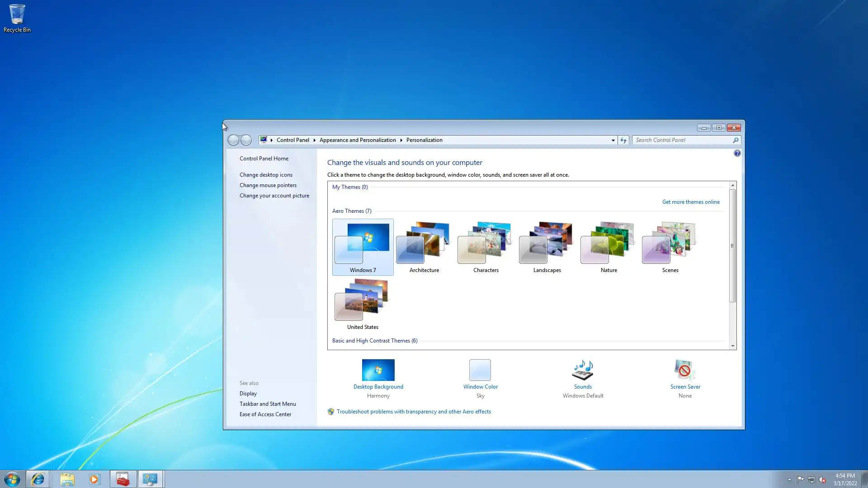
Task: Open Internet Explorer from taskbar
Action: click(x=38, y=479)
